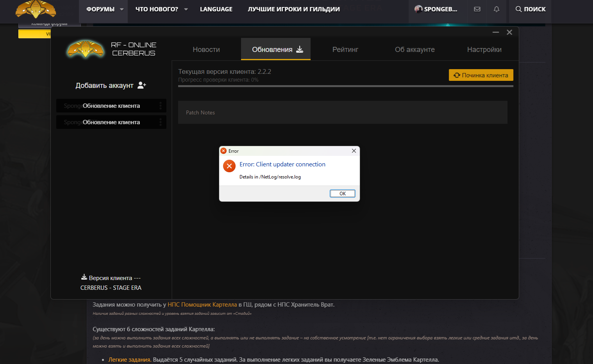This screenshot has width=593, height=364.
Task: Click the forum logo in header
Action: coord(36,9)
